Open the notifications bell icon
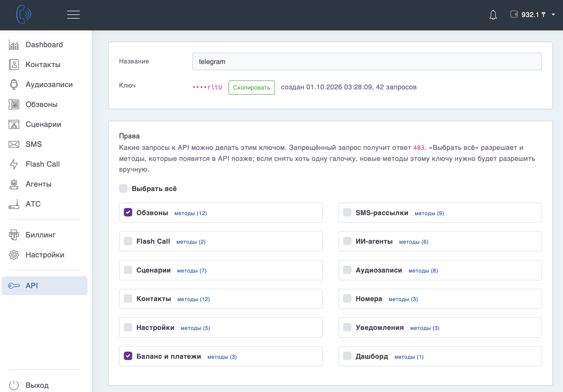This screenshot has height=392, width=563. 493,15
